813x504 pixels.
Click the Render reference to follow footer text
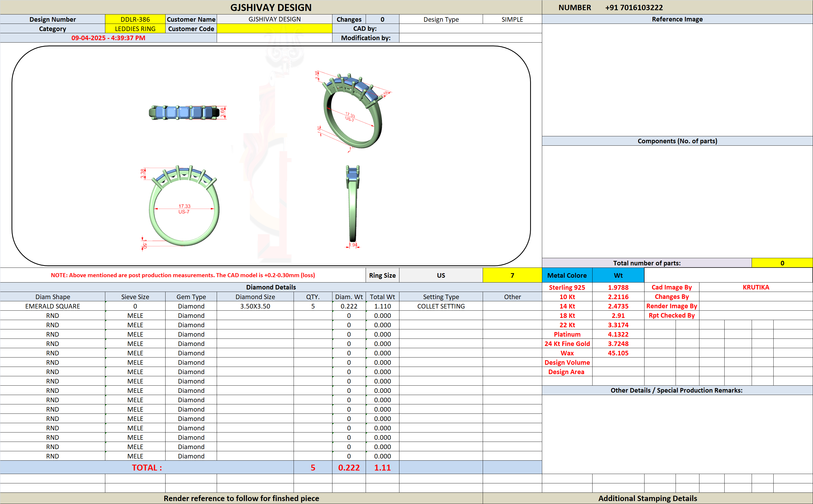(241, 498)
